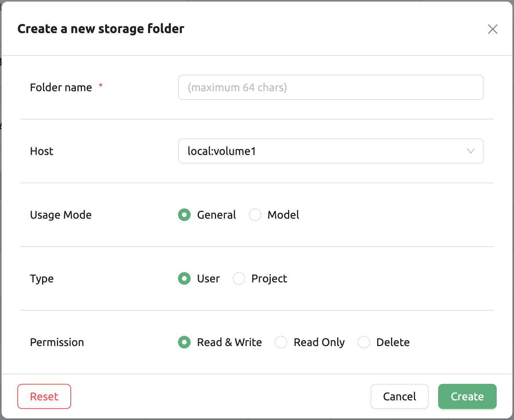
Task: Set permission to Read & Write
Action: point(184,342)
